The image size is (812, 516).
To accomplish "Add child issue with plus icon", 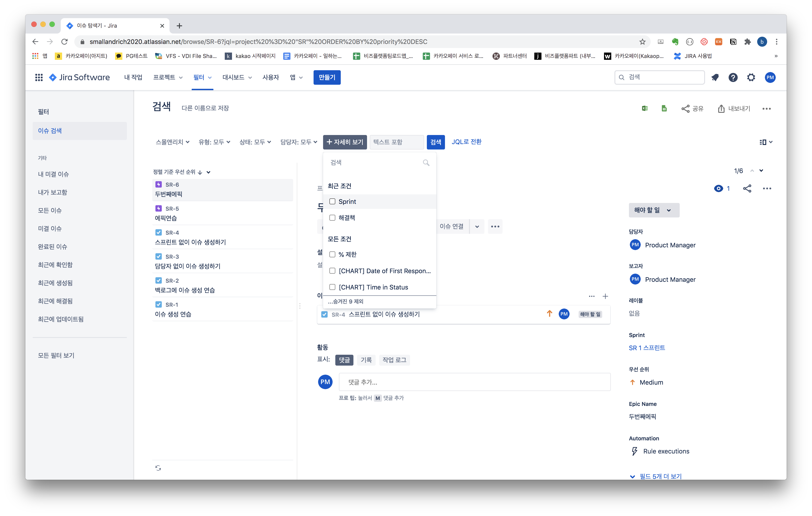I will [x=605, y=296].
